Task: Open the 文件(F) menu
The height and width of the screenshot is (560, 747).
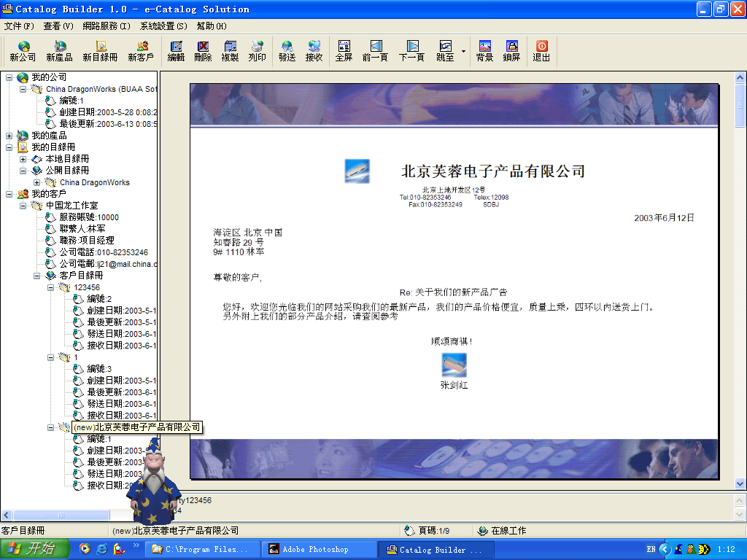Action: click(19, 26)
